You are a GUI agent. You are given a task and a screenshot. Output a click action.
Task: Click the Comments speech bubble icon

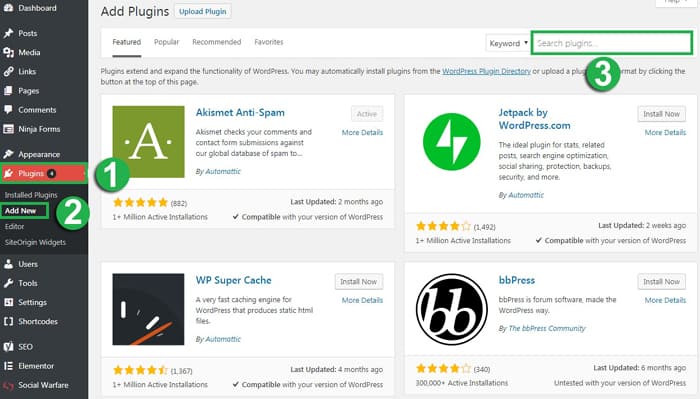8,110
